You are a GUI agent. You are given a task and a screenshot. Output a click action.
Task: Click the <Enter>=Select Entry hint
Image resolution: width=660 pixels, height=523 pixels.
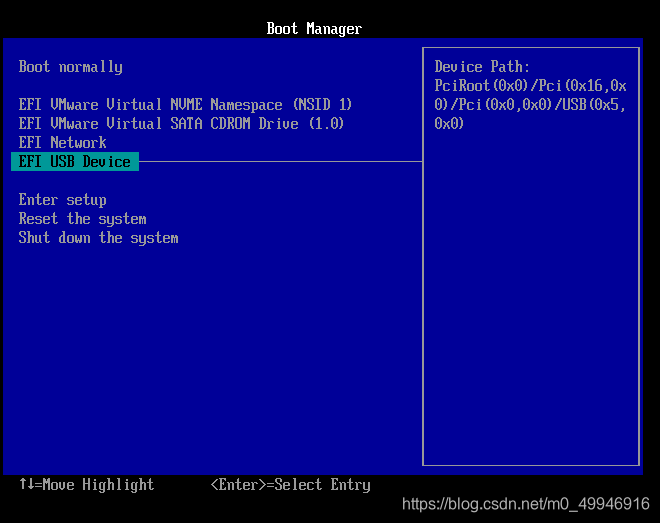[x=290, y=485]
